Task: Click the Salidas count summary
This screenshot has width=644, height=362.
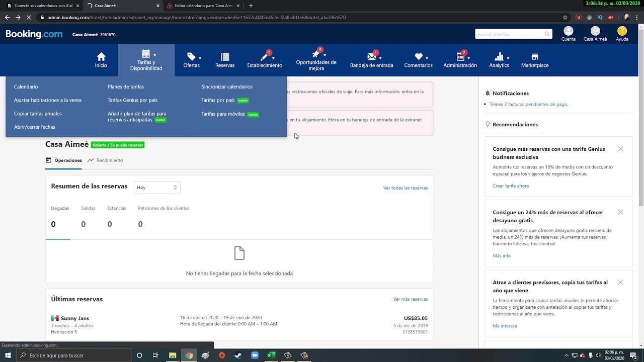Action: (x=88, y=217)
